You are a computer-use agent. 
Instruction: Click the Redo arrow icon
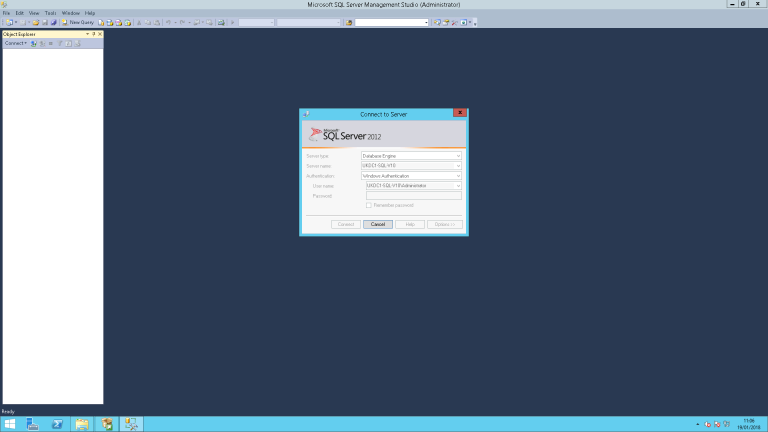click(182, 23)
